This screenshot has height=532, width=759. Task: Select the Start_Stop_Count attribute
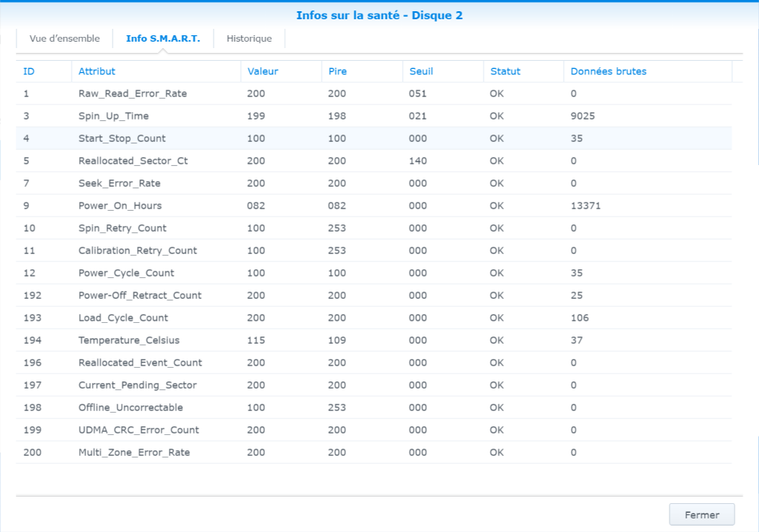pyautogui.click(x=122, y=139)
